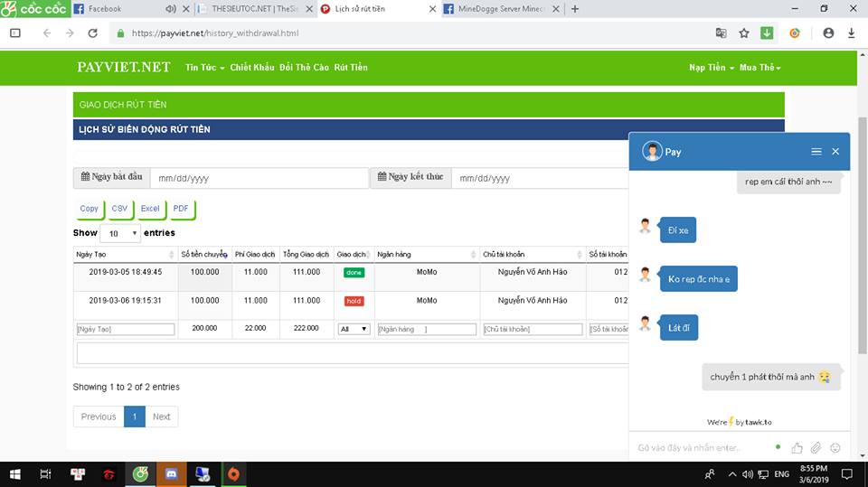Image resolution: width=868 pixels, height=487 pixels.
Task: Click the Pay agent avatar in chat header
Action: 652,151
